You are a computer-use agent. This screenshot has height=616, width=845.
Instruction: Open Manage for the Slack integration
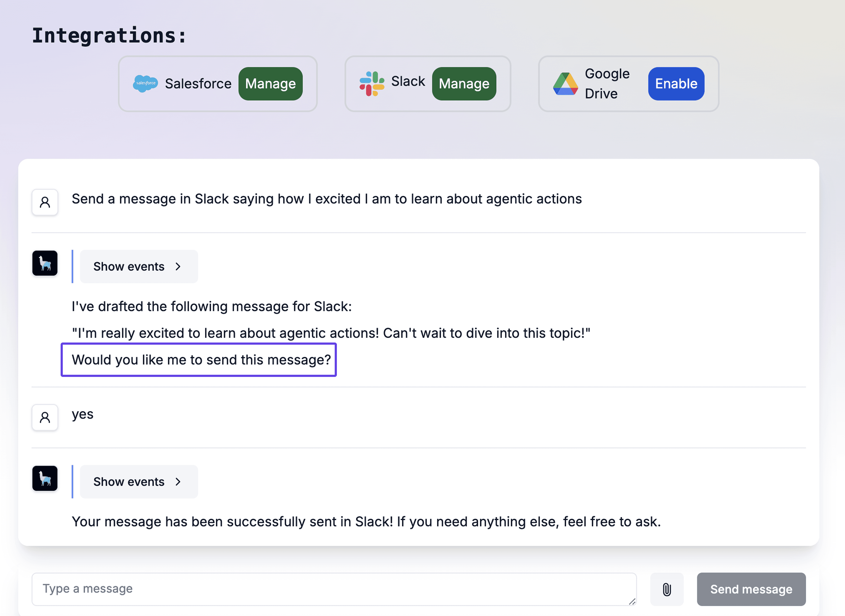pos(464,84)
